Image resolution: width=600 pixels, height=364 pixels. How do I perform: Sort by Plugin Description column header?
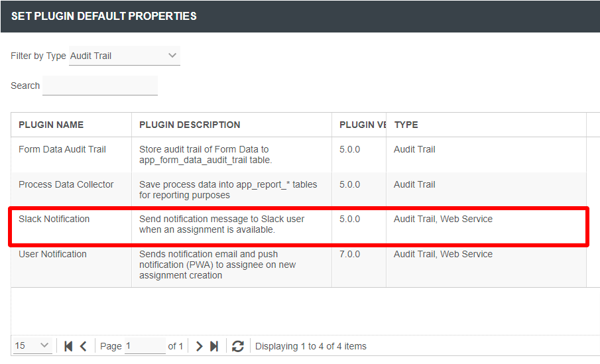(190, 125)
